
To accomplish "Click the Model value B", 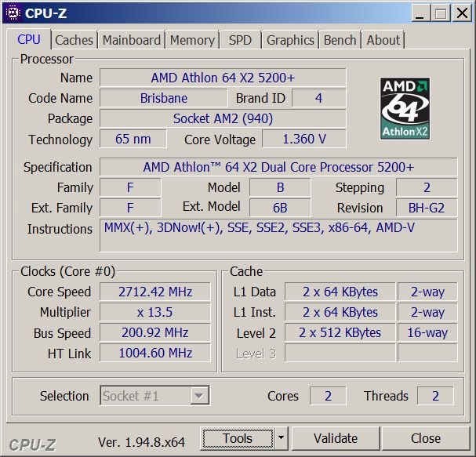I will (280, 187).
